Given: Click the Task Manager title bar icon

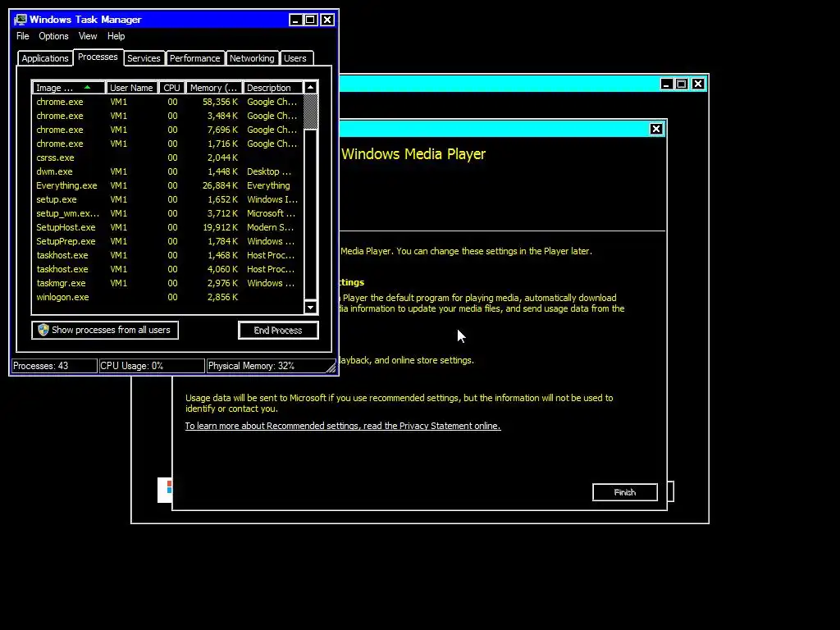Looking at the screenshot, I should tap(21, 20).
